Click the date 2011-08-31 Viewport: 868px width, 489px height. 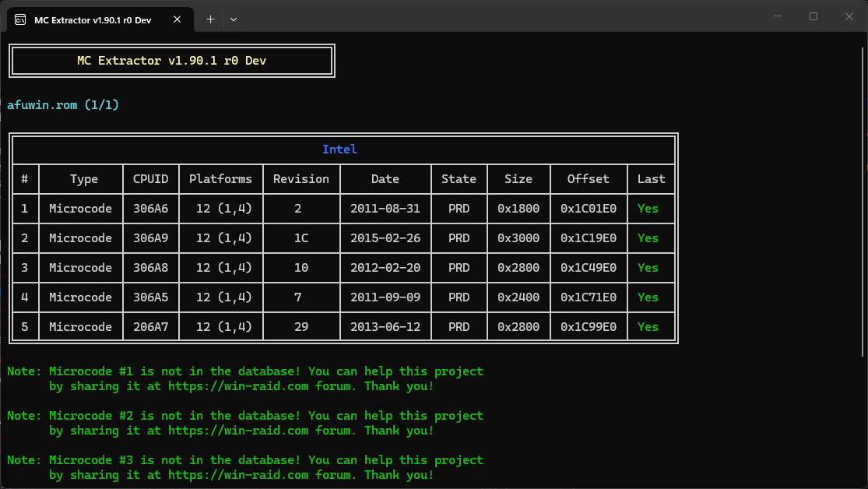[385, 208]
